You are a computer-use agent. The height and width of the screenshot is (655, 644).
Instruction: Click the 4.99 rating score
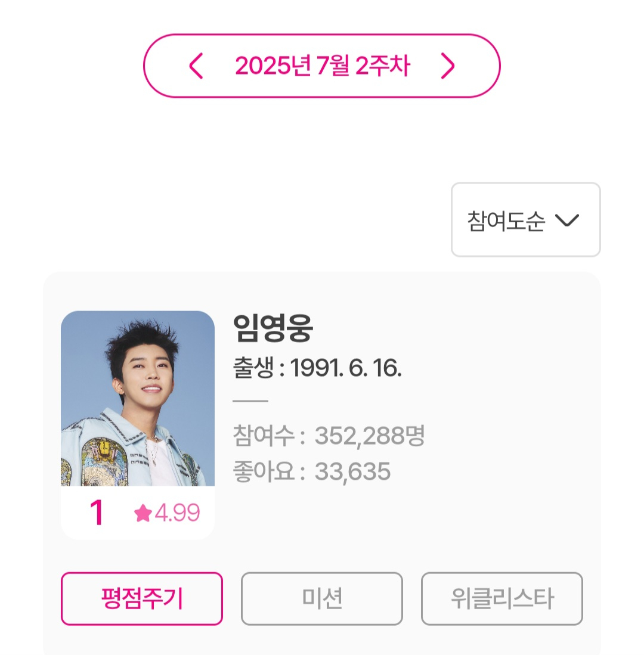coord(177,513)
